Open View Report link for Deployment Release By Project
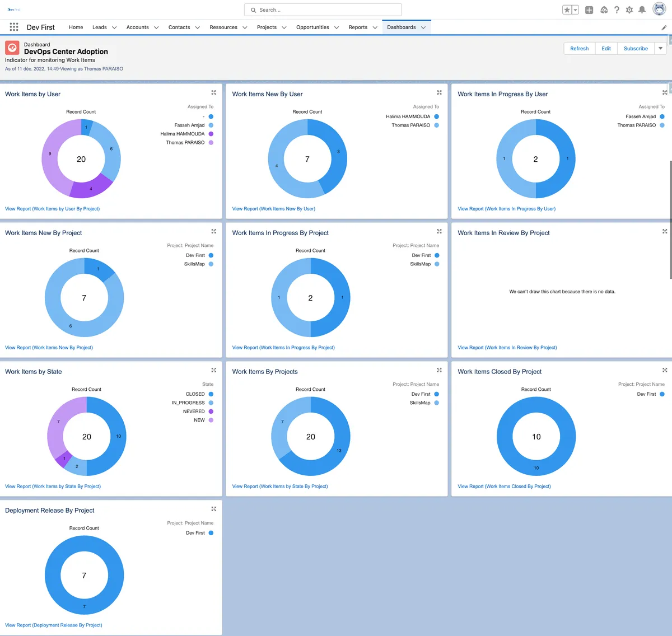The image size is (672, 636). pos(53,625)
